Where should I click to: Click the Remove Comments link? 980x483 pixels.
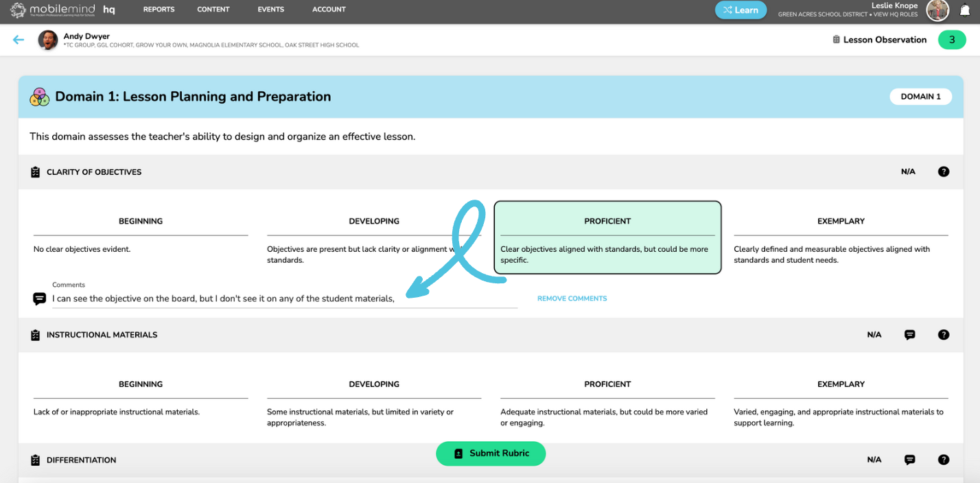pyautogui.click(x=572, y=298)
